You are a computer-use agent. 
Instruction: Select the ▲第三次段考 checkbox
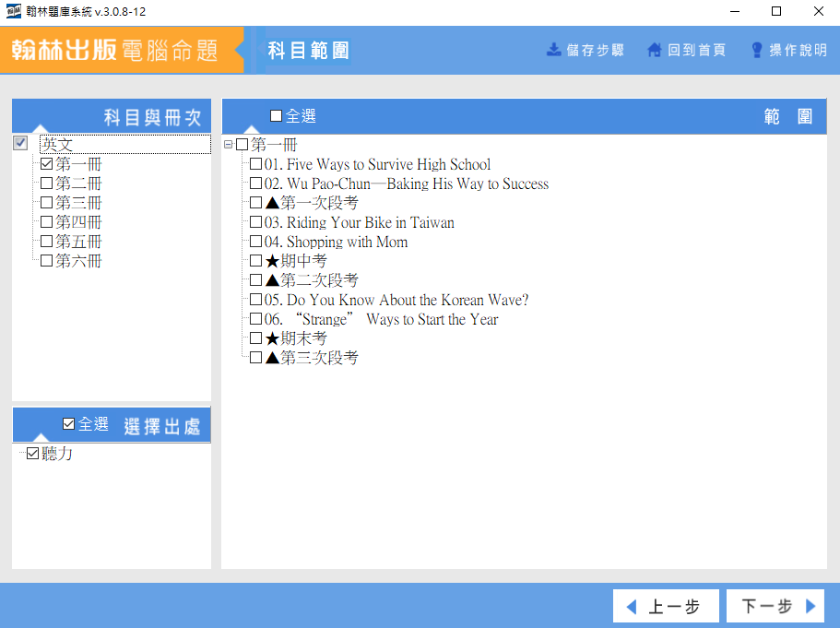coord(256,358)
